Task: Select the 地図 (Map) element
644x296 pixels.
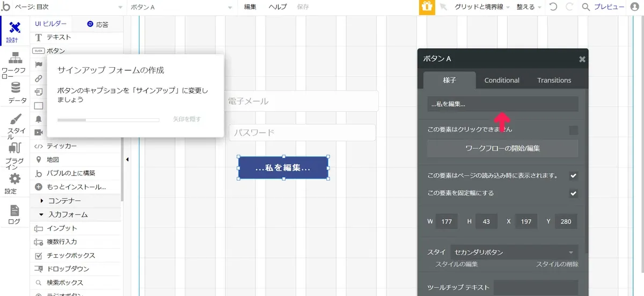Action: (76, 160)
